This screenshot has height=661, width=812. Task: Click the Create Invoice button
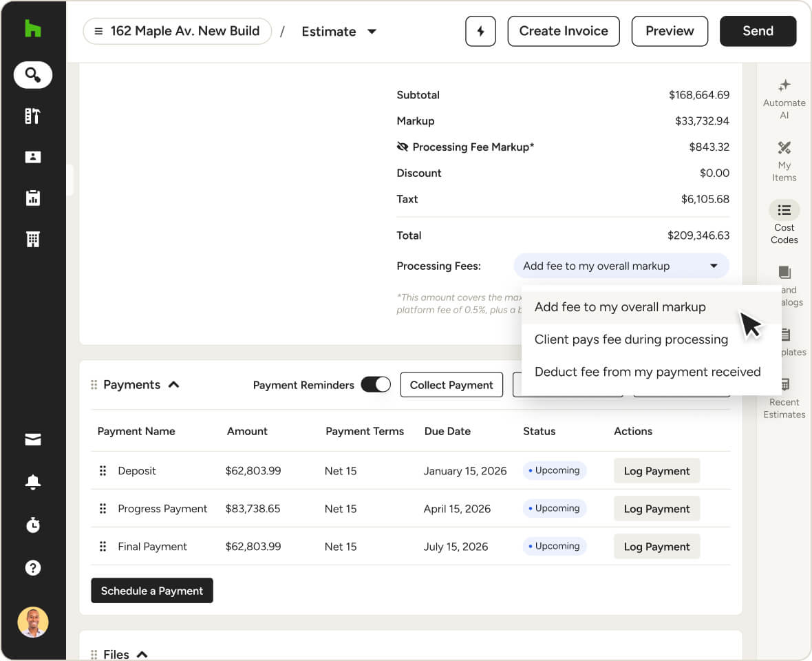point(563,32)
